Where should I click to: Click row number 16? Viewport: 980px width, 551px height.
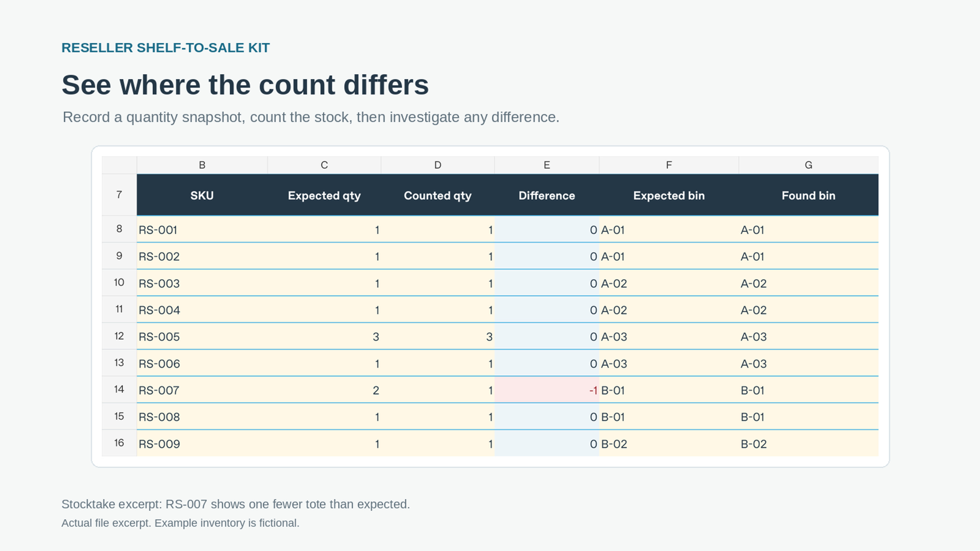(119, 443)
